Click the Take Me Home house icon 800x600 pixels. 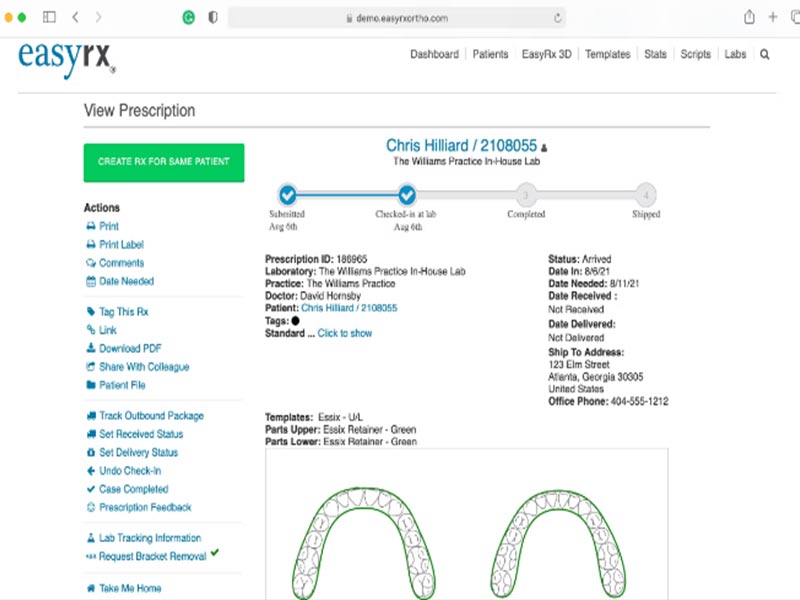point(91,588)
